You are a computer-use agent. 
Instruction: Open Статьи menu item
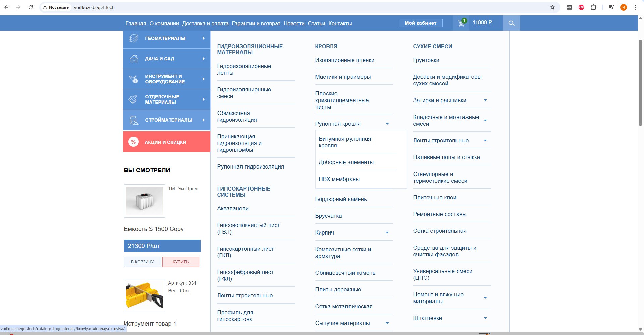click(x=316, y=23)
